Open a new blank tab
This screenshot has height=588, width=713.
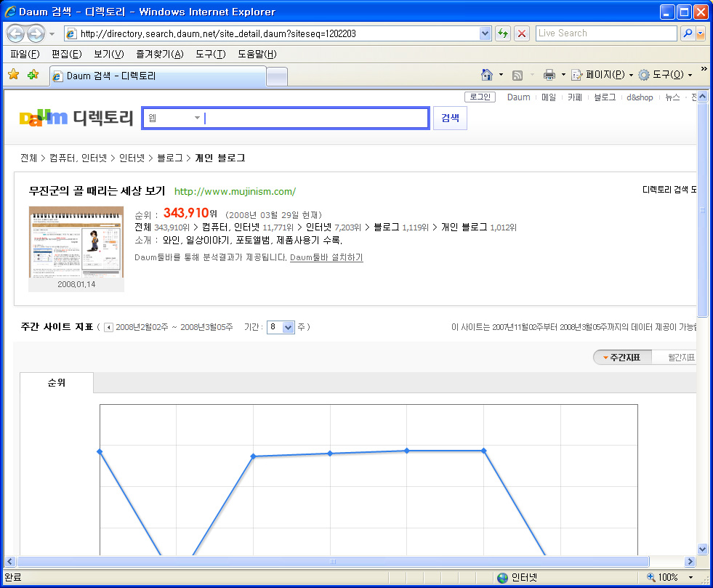[x=276, y=76]
